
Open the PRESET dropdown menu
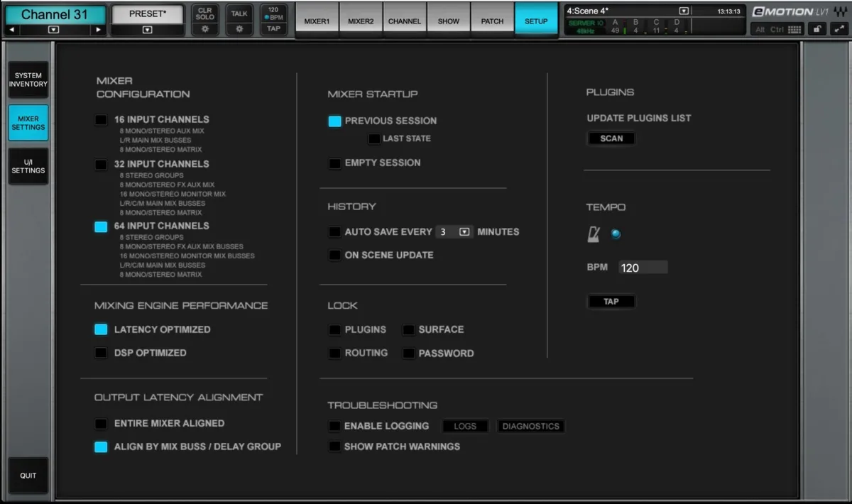coord(147,30)
